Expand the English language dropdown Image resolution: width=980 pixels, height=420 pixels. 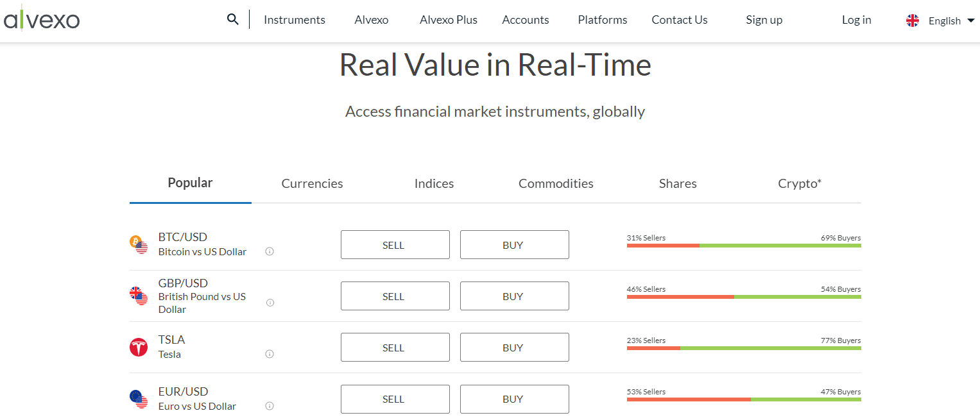click(x=943, y=21)
